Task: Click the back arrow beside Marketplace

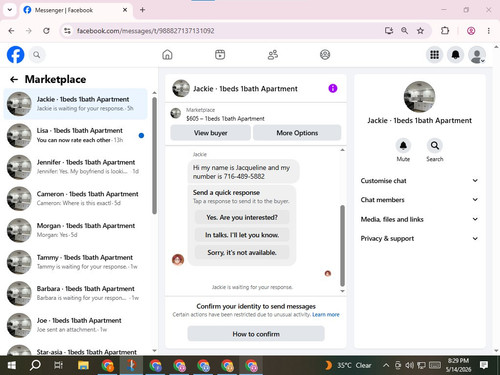Action: pos(14,79)
